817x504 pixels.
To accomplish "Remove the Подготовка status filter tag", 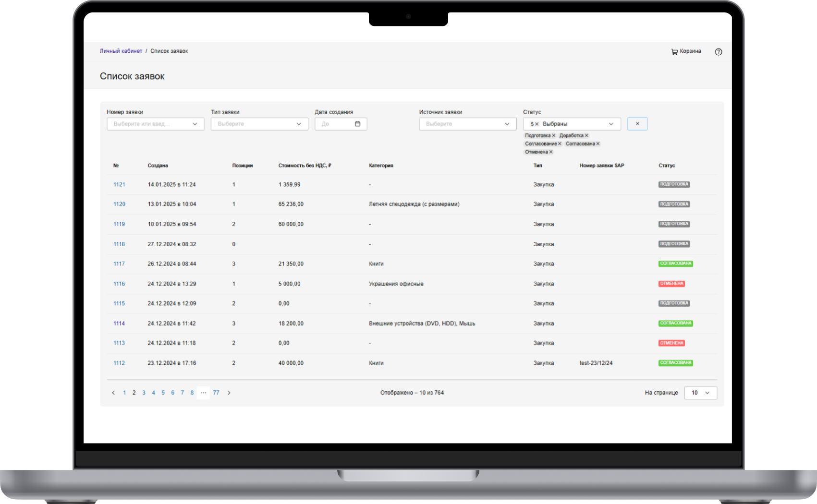I will [x=554, y=136].
